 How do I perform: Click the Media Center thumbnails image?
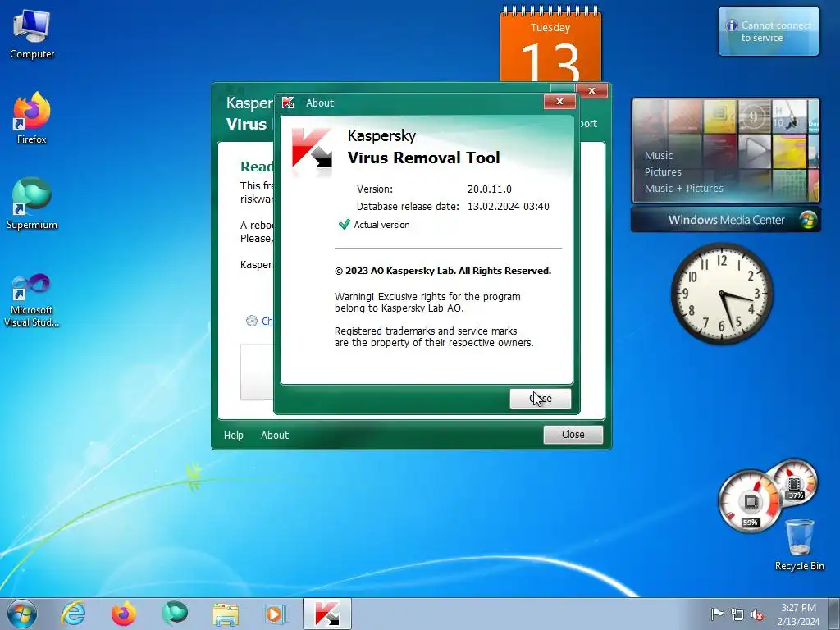pos(725,151)
